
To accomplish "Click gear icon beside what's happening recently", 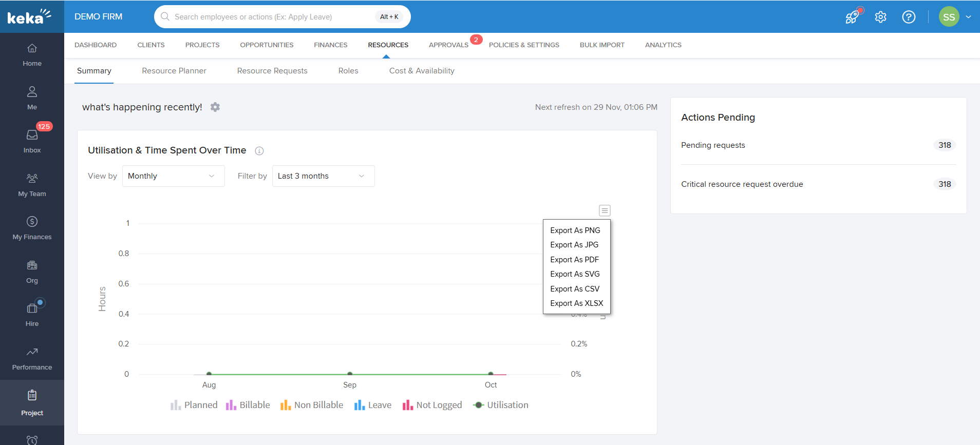I will click(215, 107).
